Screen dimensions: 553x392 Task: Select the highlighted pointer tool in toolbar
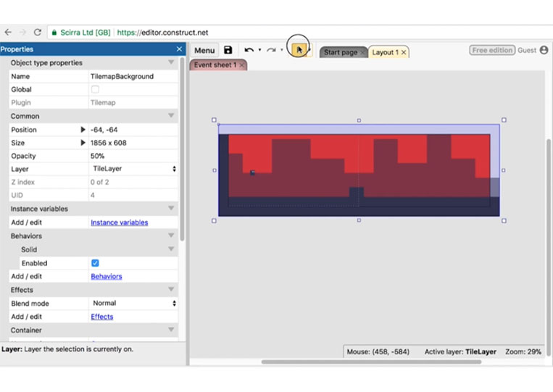[x=299, y=50]
